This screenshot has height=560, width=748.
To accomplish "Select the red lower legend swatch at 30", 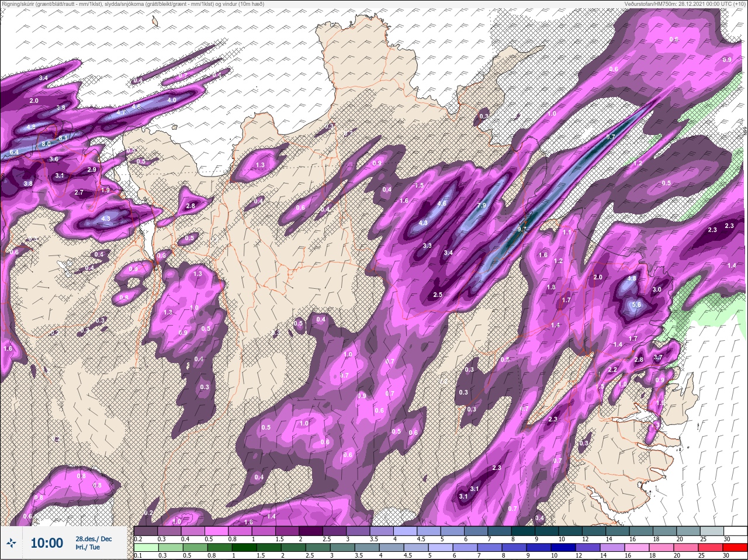I will [735, 548].
